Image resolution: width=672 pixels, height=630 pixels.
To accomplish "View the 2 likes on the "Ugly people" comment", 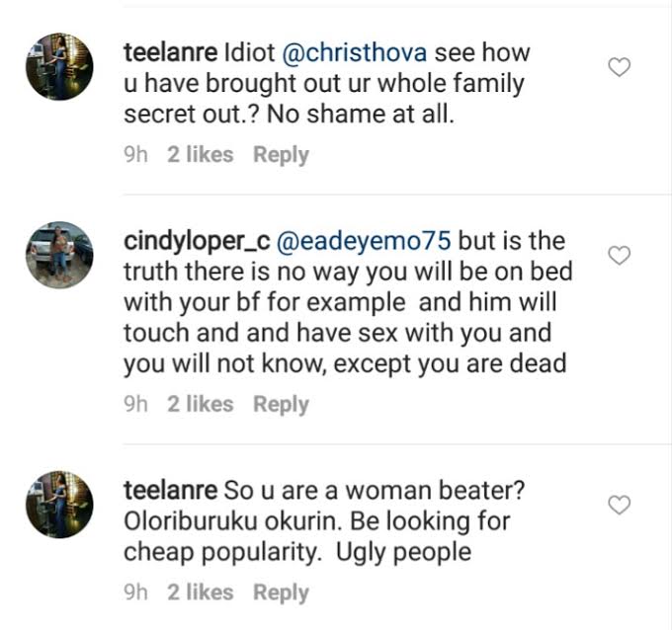I will pos(201,592).
